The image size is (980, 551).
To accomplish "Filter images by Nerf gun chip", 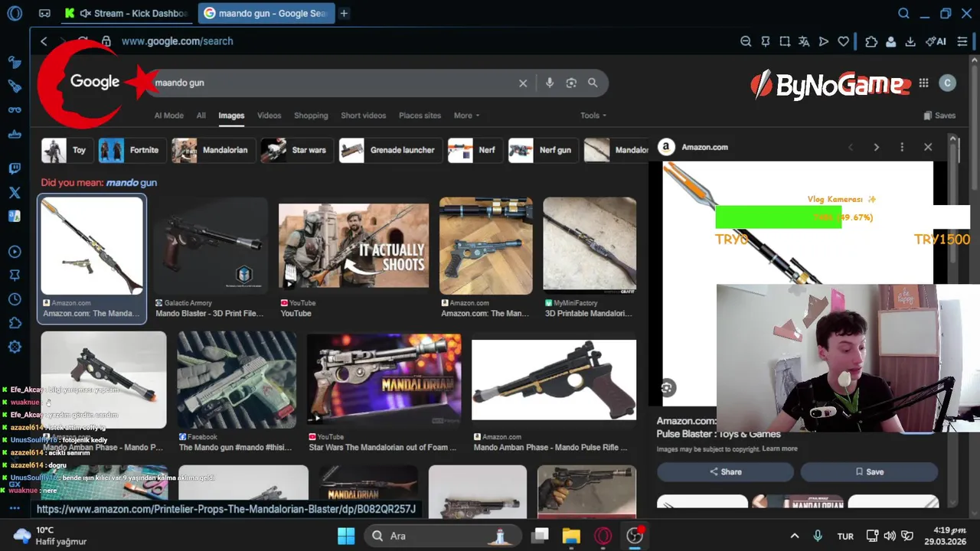I will 543,150.
